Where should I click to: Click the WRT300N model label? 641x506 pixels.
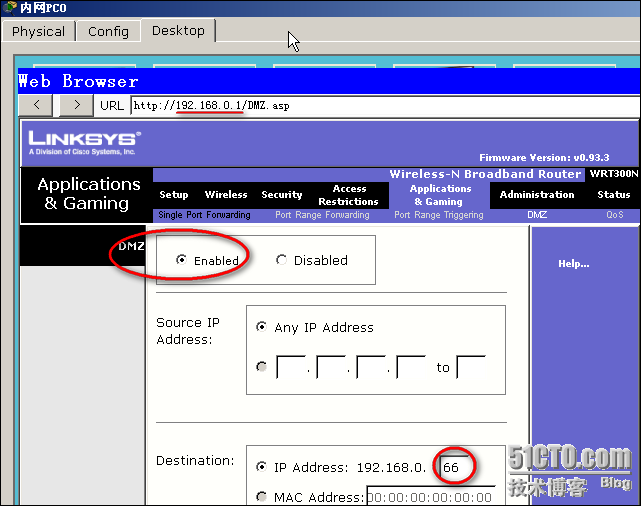coord(614,174)
